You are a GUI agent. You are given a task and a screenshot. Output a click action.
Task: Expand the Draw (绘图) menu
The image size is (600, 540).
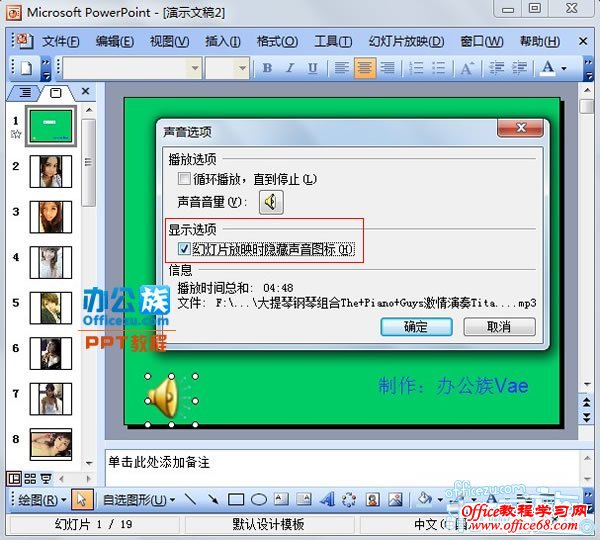click(42, 499)
